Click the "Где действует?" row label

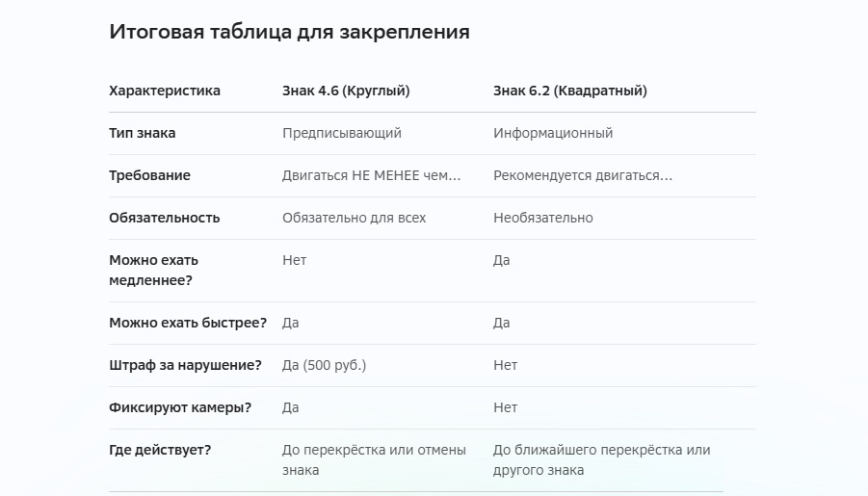160,450
